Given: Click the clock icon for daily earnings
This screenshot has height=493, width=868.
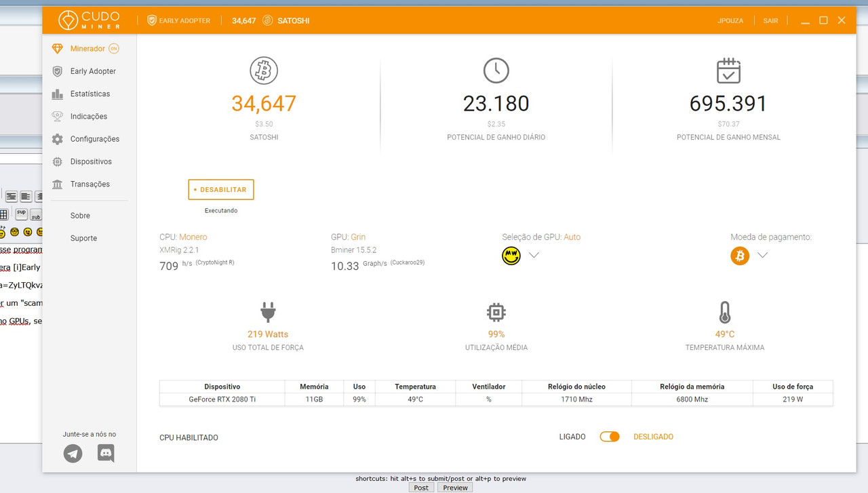Looking at the screenshot, I should [496, 71].
